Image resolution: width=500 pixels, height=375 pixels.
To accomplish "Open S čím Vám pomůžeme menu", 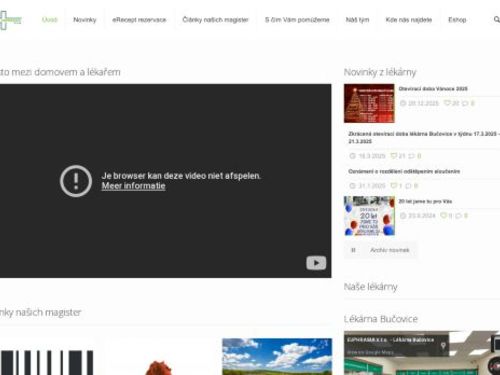I will click(x=297, y=20).
